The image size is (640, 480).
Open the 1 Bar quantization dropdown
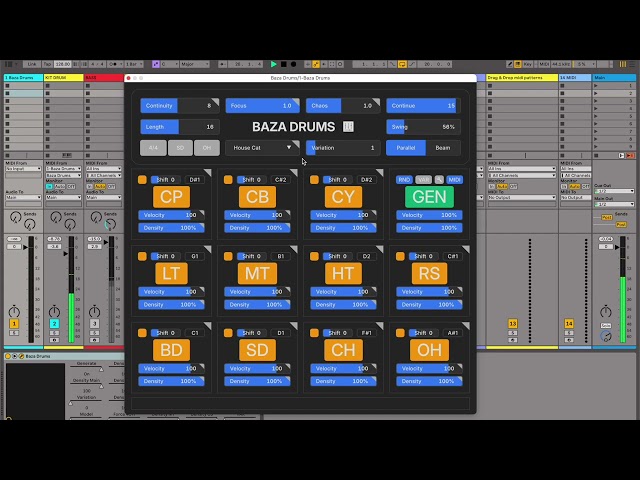[134, 64]
